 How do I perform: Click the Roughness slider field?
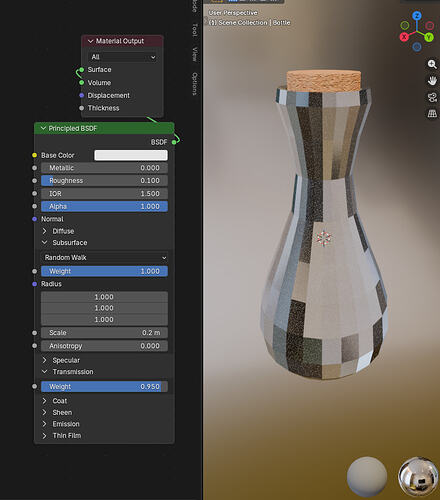pos(104,181)
